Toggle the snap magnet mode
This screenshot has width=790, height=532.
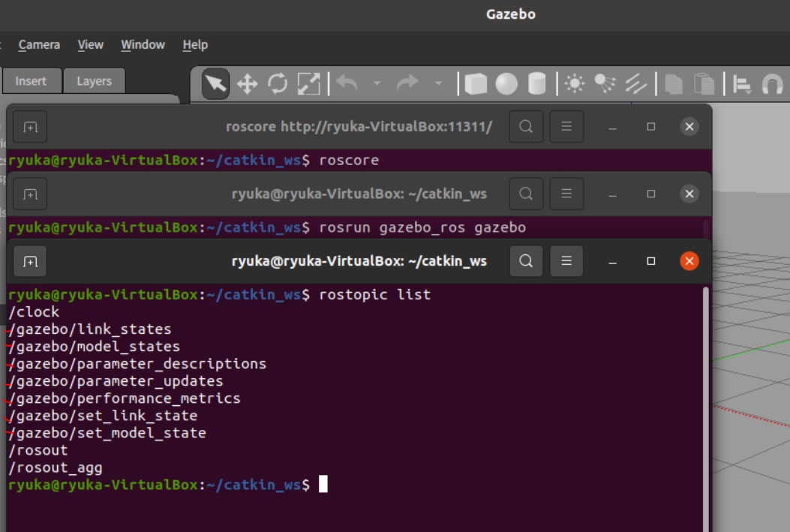point(773,83)
